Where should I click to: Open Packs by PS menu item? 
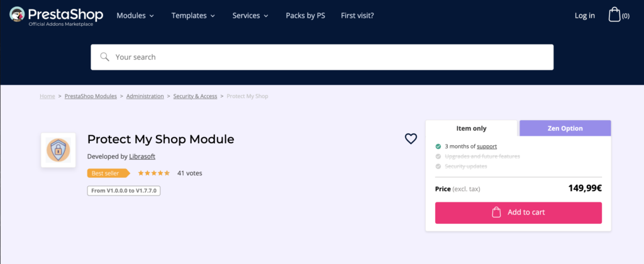tap(306, 16)
